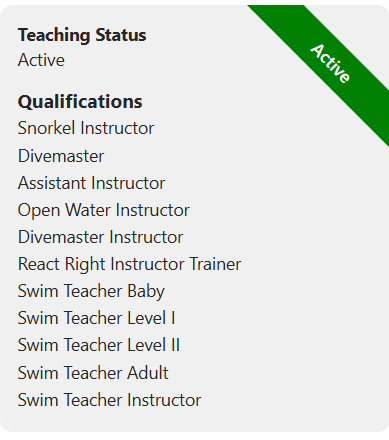Click the word Water in Open Water Instructor
This screenshot has width=389, height=440.
pos(88,210)
